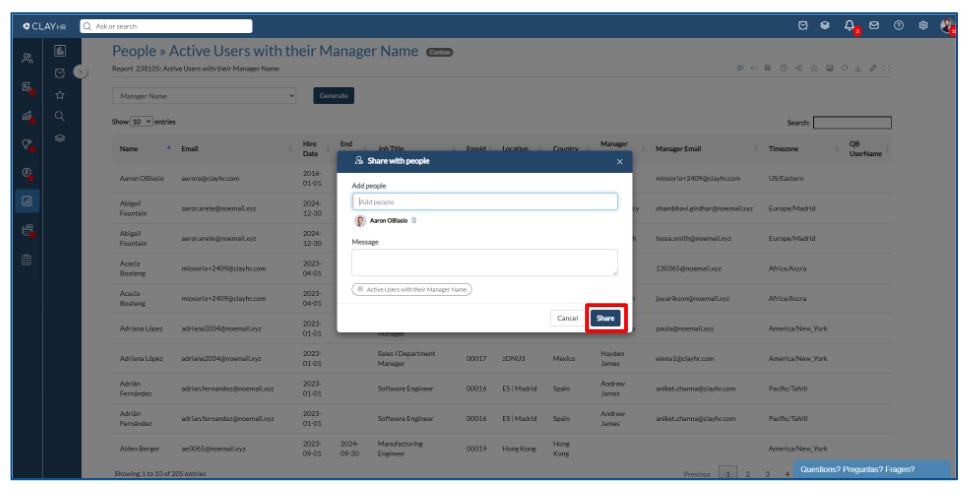Open the People module in left sidebar
This screenshot has width=970, height=493.
27,58
